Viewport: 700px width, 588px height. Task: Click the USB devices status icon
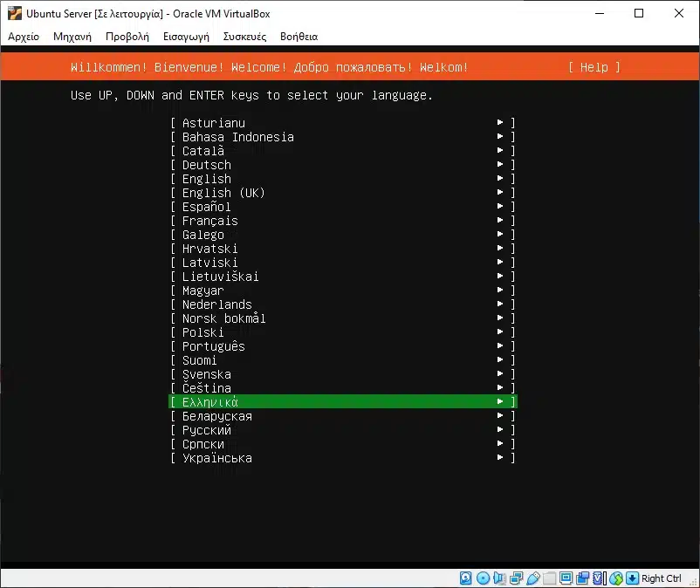coord(533,578)
